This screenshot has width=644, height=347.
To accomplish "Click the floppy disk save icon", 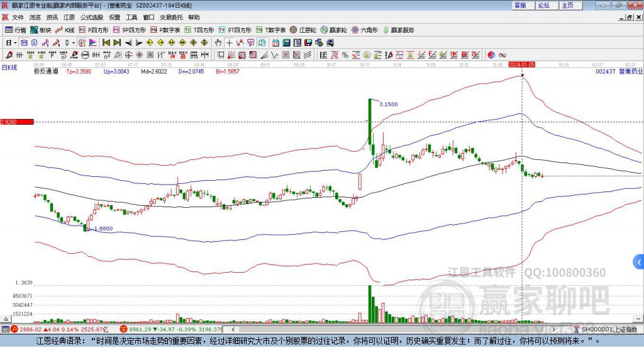I will click(308, 43).
